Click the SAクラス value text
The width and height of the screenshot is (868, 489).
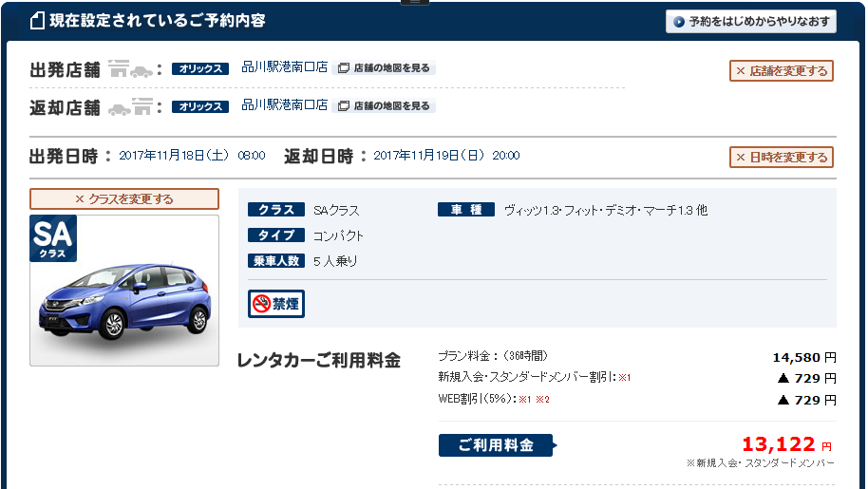click(336, 210)
